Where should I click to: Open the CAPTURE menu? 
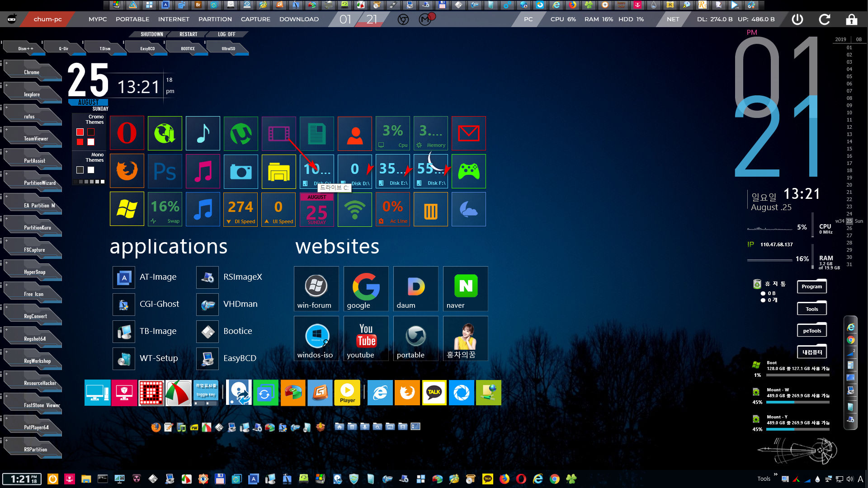point(255,19)
